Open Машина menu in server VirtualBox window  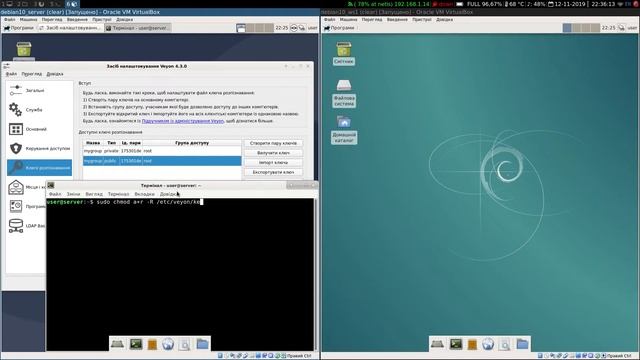point(28,19)
